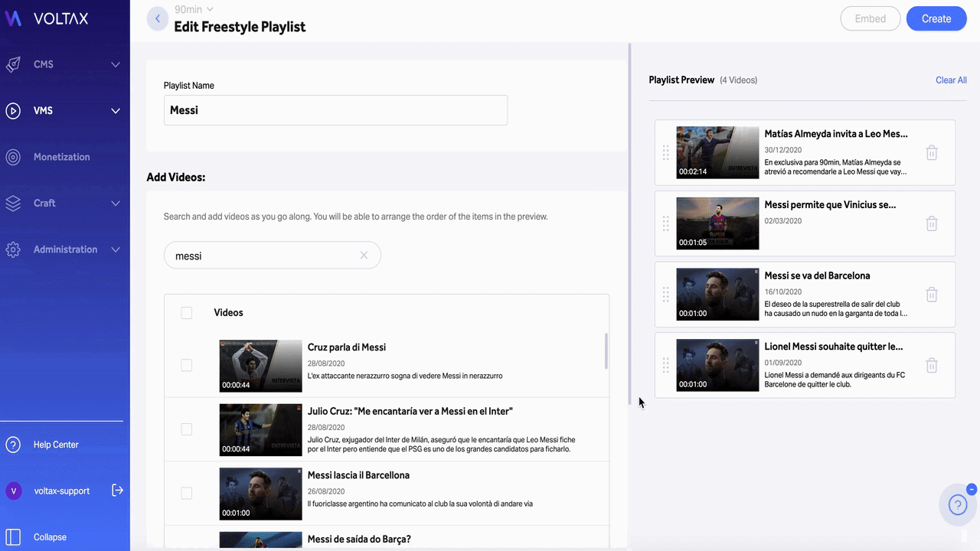Open the 90min property dropdown
Image resolution: width=980 pixels, height=551 pixels.
[194, 9]
